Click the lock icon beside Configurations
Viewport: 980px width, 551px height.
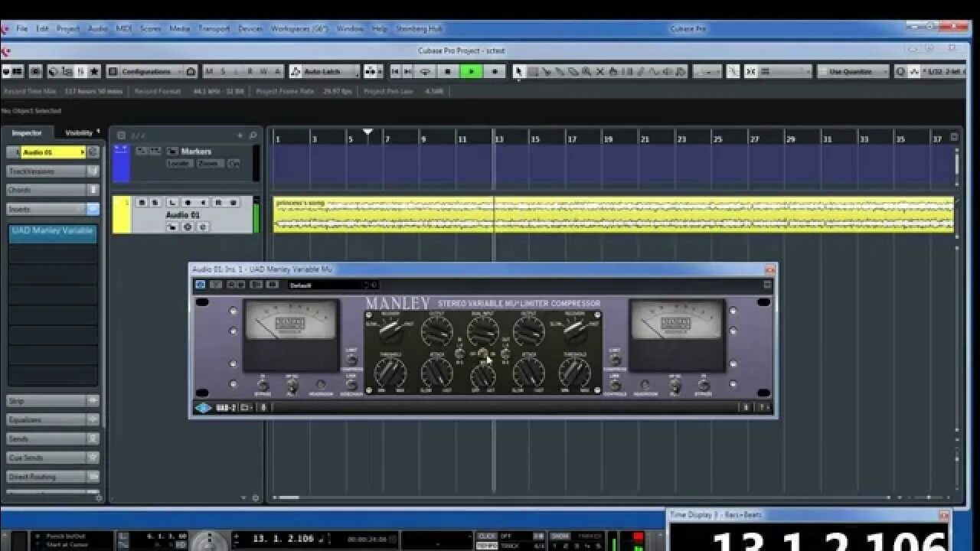coord(191,71)
